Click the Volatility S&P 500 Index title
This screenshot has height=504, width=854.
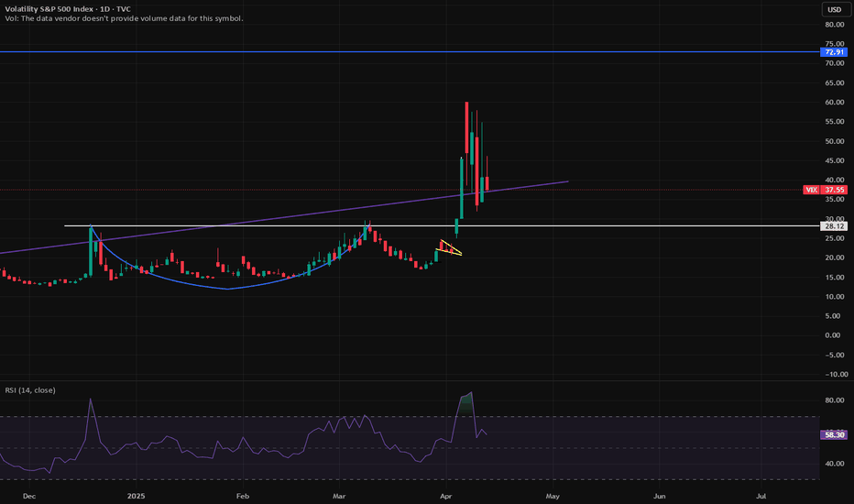(68, 9)
